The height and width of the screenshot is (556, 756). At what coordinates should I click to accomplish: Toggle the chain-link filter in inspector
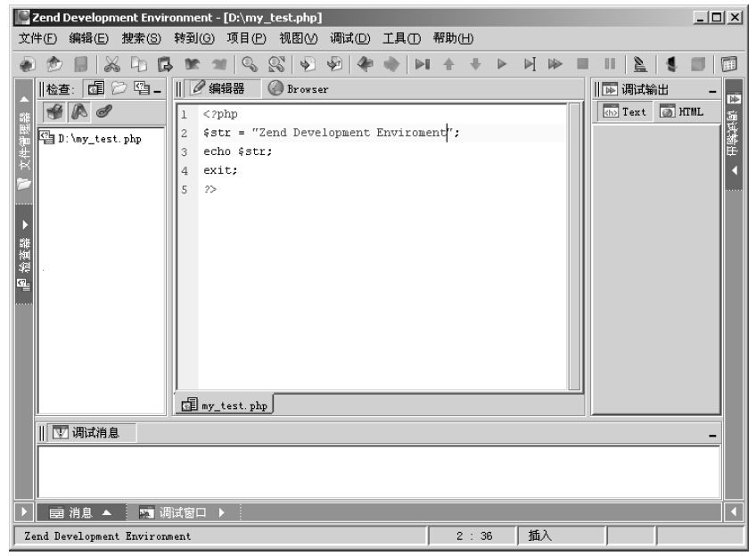point(104,111)
